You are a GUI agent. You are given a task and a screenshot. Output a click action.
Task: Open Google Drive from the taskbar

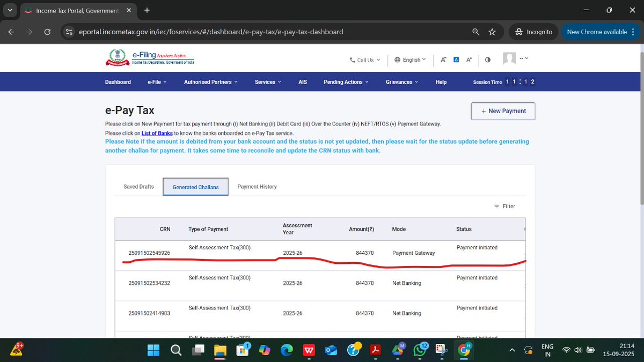pyautogui.click(x=398, y=350)
